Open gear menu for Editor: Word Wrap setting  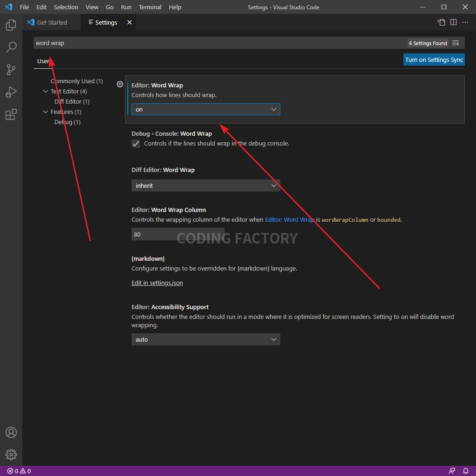click(120, 84)
